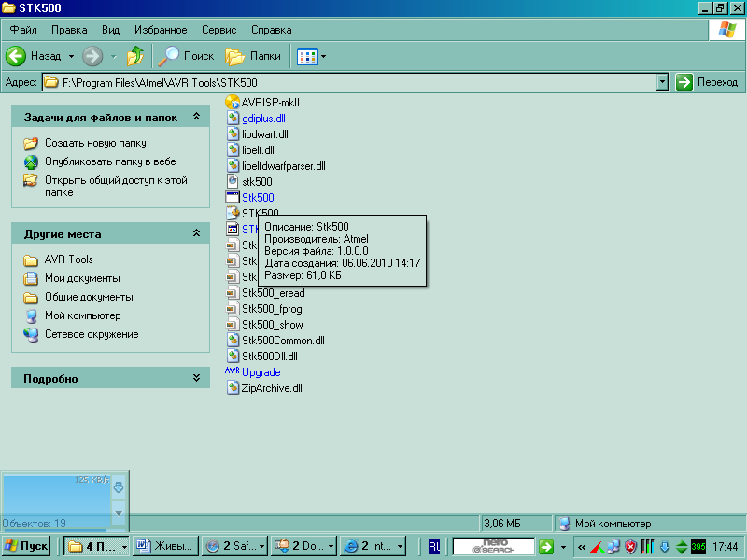Select the gdiplus.dll file icon
This screenshot has height=560, width=747.
coord(233,119)
